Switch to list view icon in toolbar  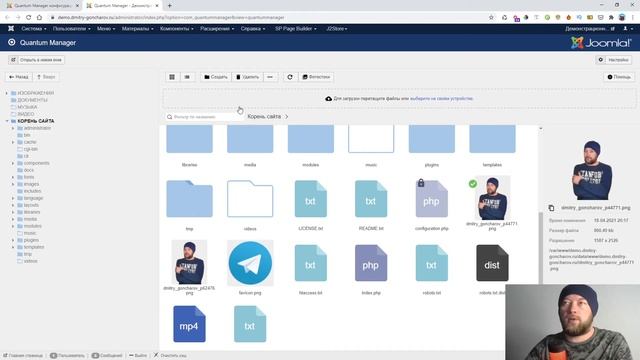click(x=187, y=77)
